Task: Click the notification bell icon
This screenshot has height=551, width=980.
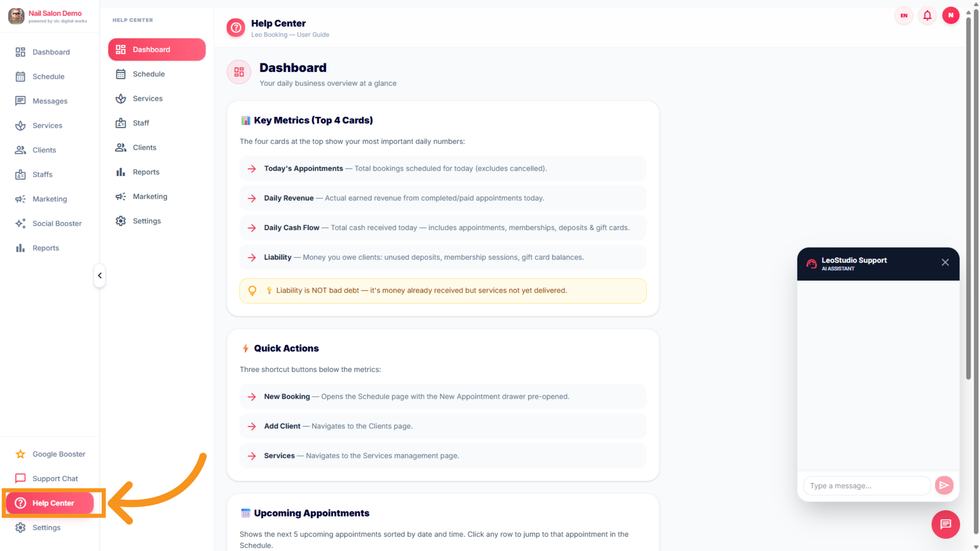Action: click(x=927, y=16)
